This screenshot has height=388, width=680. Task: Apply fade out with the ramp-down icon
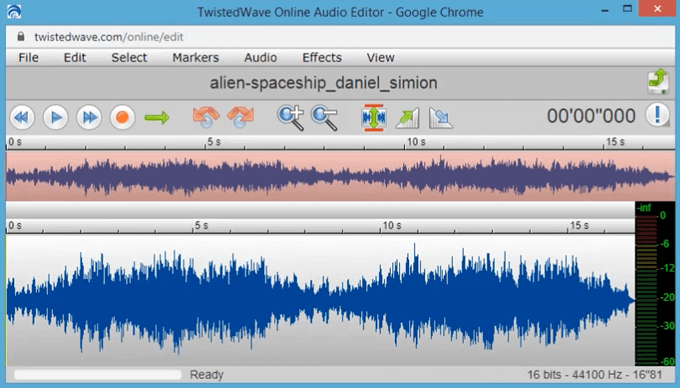click(441, 118)
